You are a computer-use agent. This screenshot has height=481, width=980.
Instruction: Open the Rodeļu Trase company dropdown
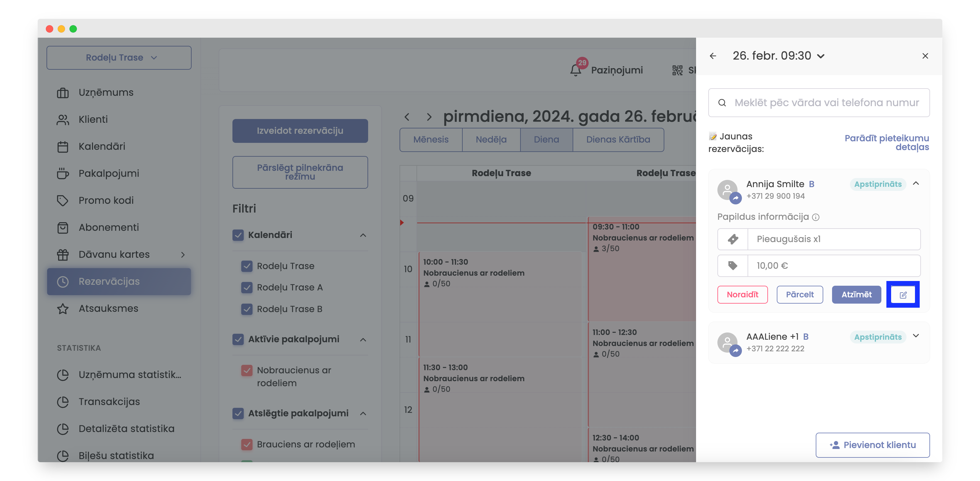pos(119,57)
